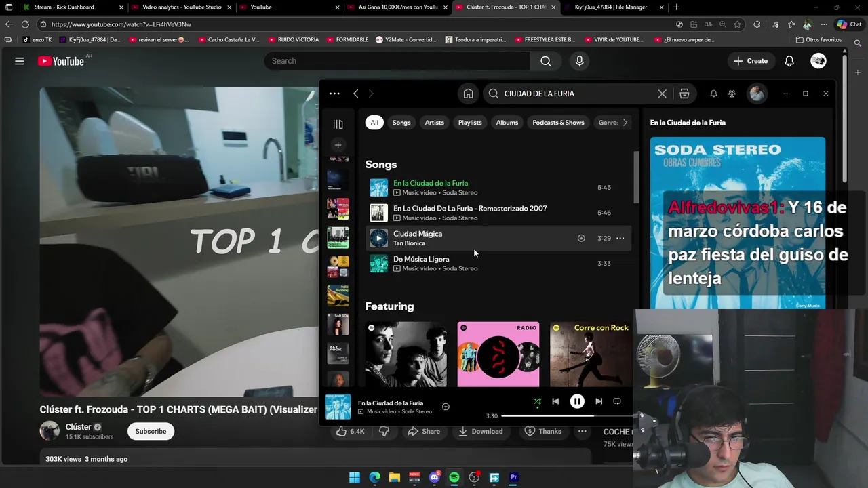Go to previous track in Spotify
The height and width of the screenshot is (488, 868).
pyautogui.click(x=555, y=401)
